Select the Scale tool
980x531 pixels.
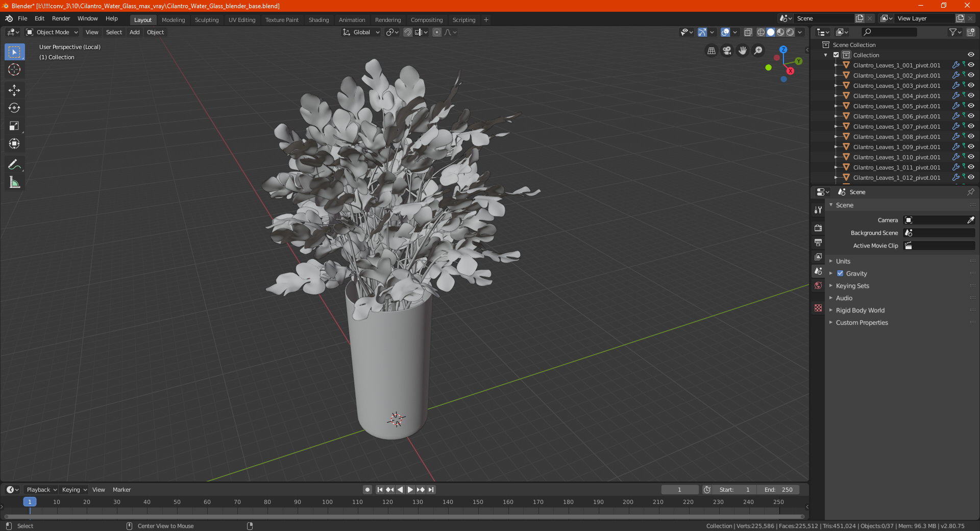14,126
